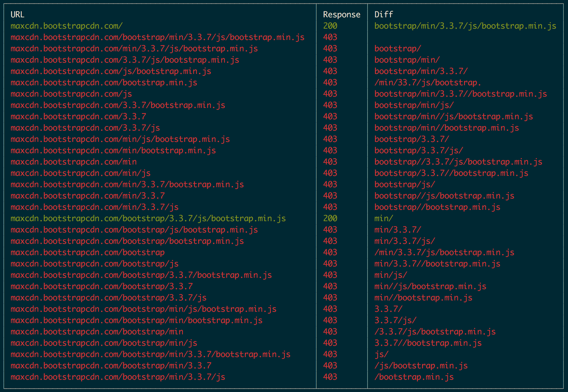Select URL maxcdn.bootstrapcdn.com/min/js
Viewport: 568px width, 392px height.
coord(81,173)
